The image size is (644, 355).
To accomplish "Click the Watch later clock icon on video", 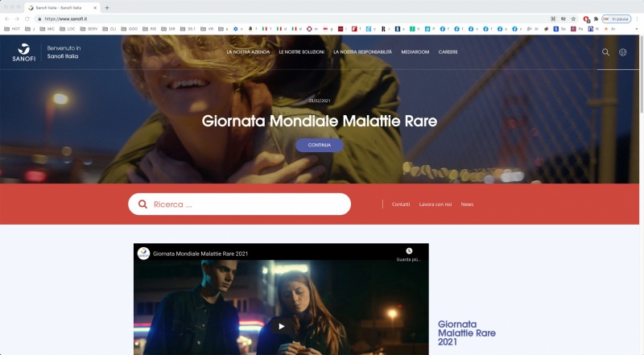I will [409, 252].
